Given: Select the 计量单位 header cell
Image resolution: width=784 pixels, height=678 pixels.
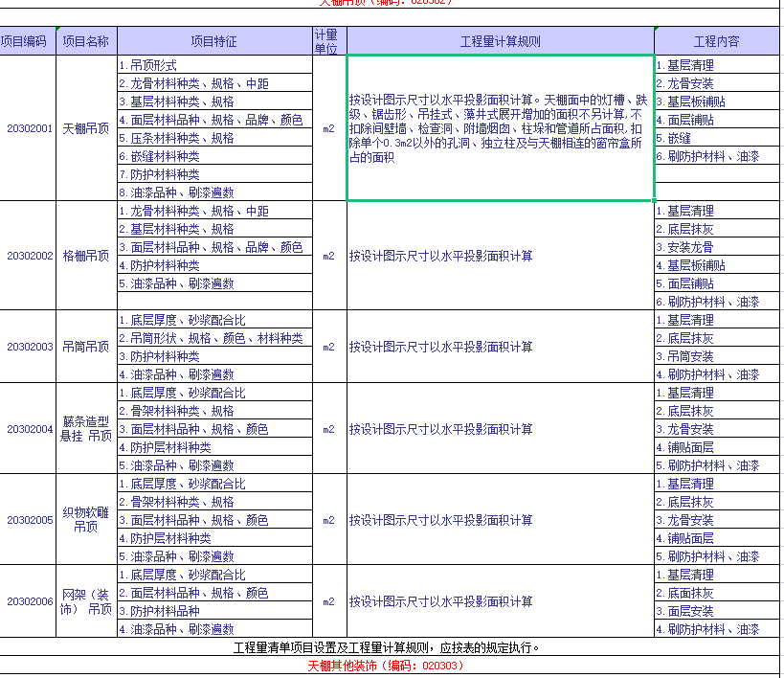Looking at the screenshot, I should click(329, 41).
